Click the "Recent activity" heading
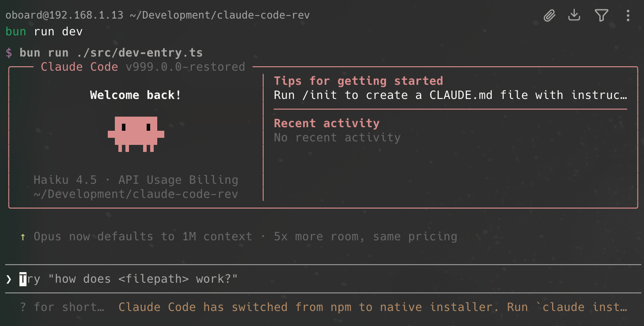The width and height of the screenshot is (644, 326). coord(326,123)
